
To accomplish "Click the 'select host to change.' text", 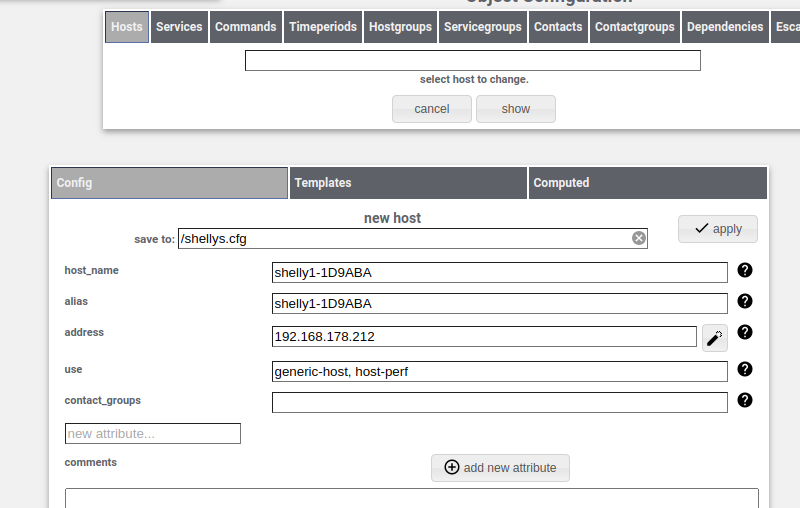I will [x=474, y=80].
